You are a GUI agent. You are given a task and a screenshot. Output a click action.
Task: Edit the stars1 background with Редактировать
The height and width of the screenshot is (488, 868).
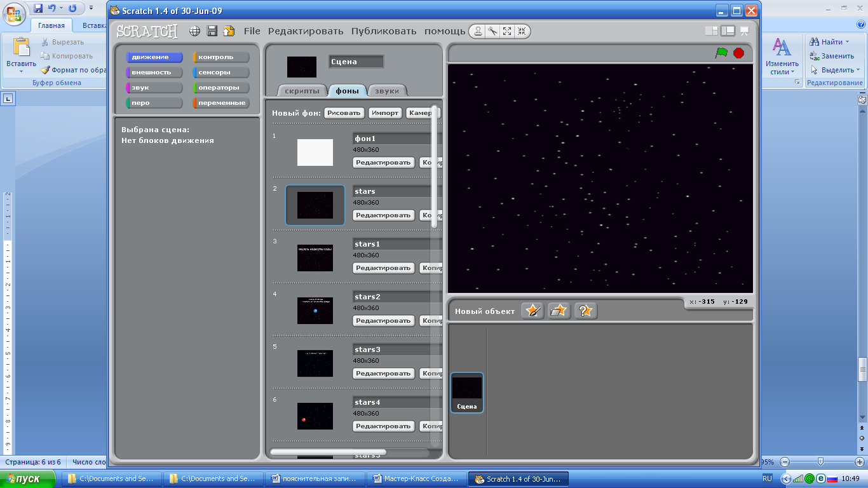[x=384, y=268]
